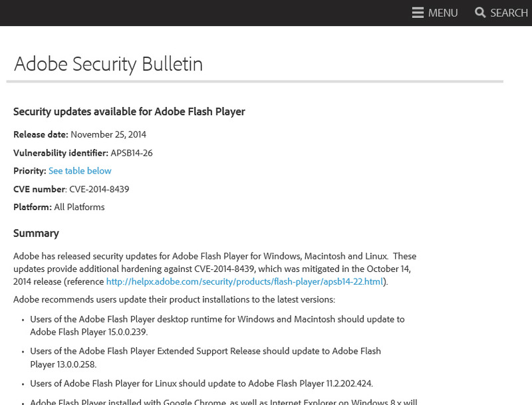Viewport: 532px width, 405px height.
Task: Select the MENU text label
Action: coord(443,13)
